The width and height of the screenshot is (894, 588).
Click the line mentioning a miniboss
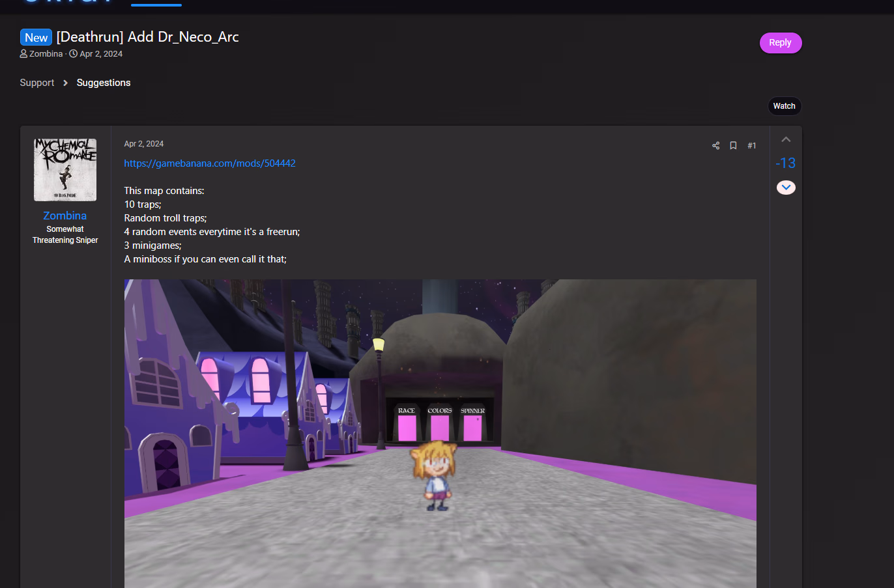click(x=205, y=259)
